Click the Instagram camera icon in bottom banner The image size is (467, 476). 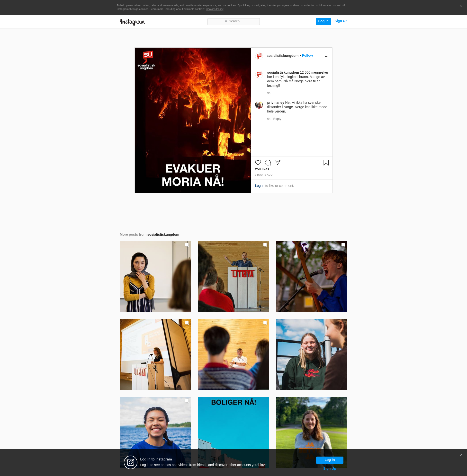[x=130, y=462]
